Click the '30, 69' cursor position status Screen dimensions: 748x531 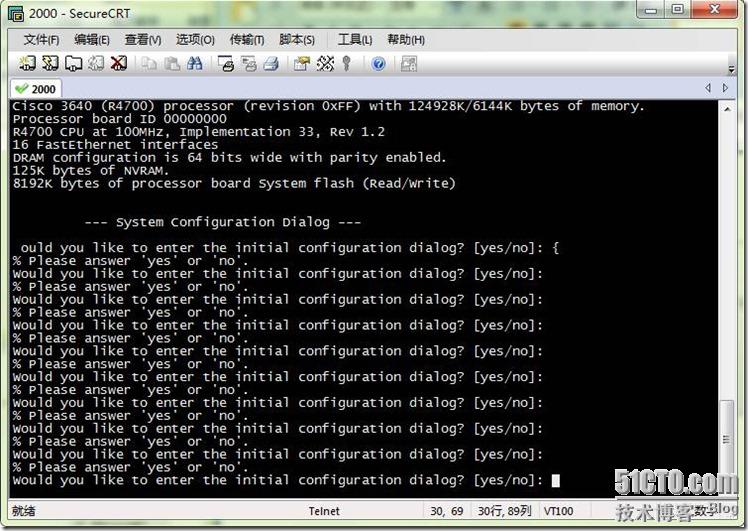(447, 511)
